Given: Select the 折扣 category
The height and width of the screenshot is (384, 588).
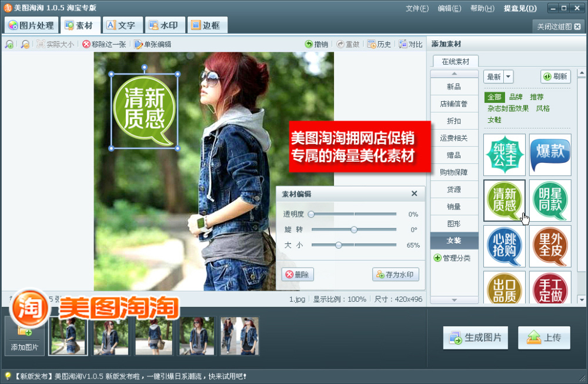Looking at the screenshot, I should [454, 121].
